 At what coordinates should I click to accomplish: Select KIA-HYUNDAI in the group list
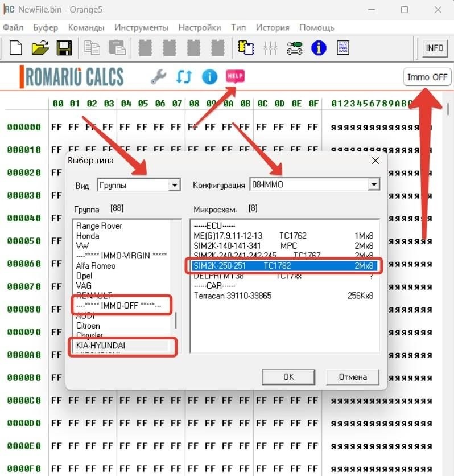coord(121,346)
